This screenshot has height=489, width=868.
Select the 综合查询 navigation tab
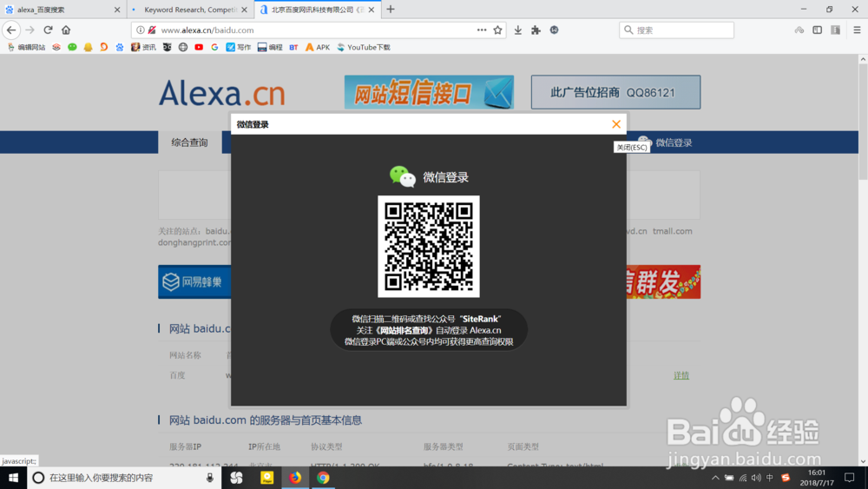click(190, 142)
